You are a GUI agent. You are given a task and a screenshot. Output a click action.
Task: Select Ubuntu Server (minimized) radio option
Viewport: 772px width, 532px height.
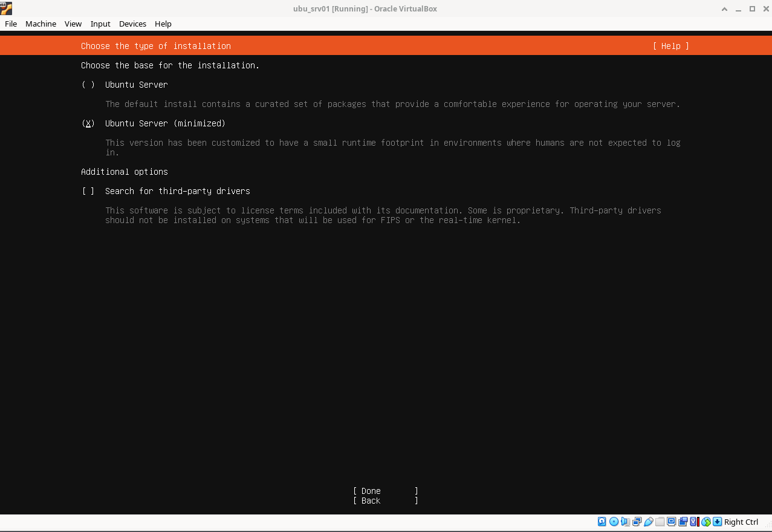point(88,123)
